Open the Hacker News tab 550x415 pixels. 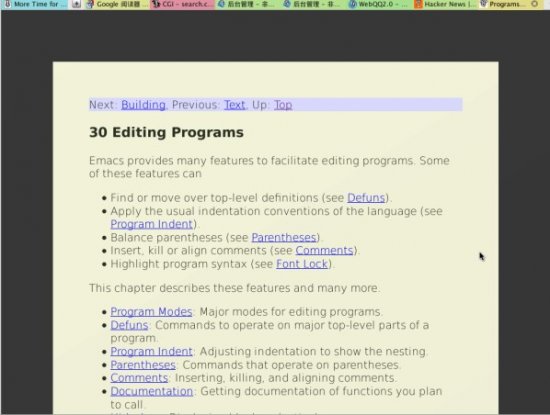pyautogui.click(x=445, y=4)
